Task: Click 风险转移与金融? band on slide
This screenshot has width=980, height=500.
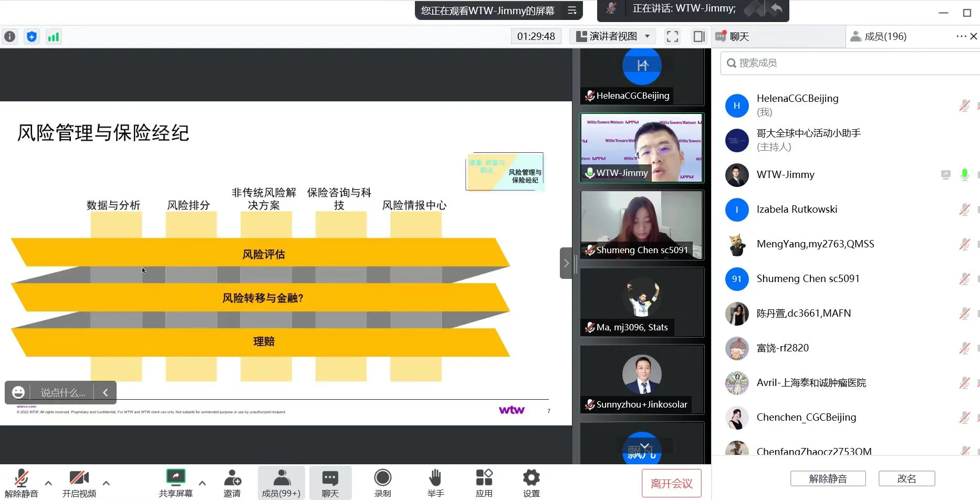Action: (260, 297)
